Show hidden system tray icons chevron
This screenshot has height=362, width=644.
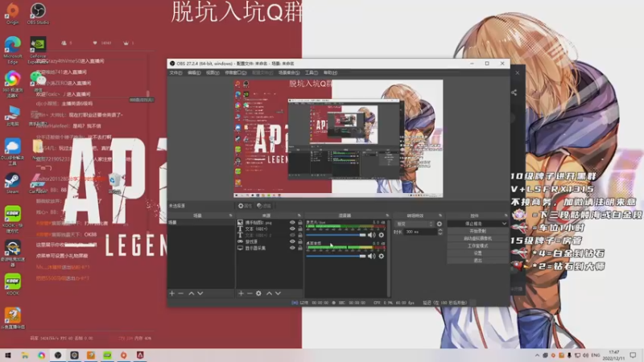click(x=537, y=355)
